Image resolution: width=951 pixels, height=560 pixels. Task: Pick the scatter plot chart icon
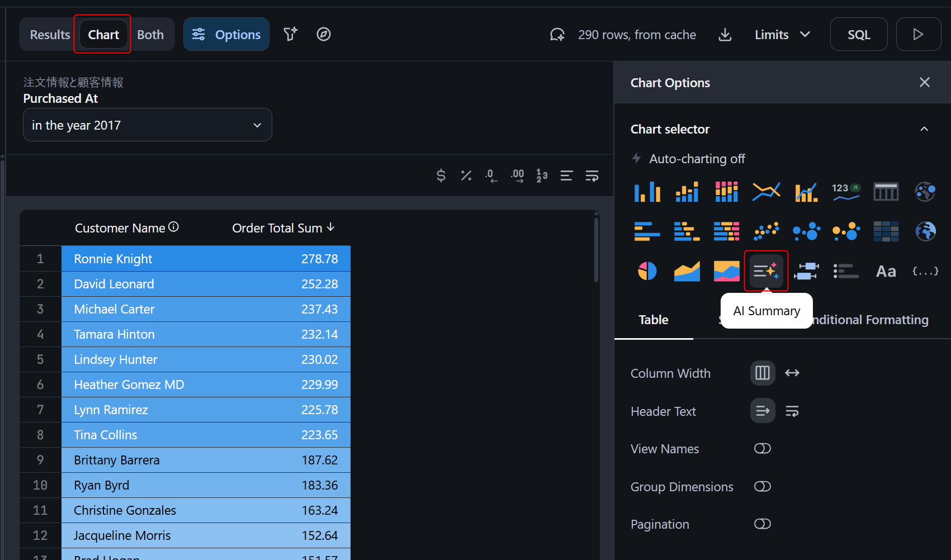coord(766,231)
